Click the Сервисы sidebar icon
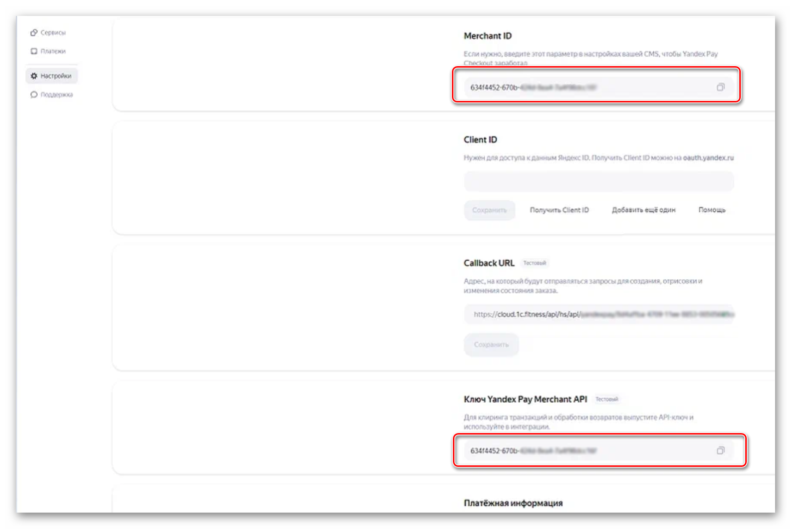This screenshot has width=791, height=532. pos(34,33)
